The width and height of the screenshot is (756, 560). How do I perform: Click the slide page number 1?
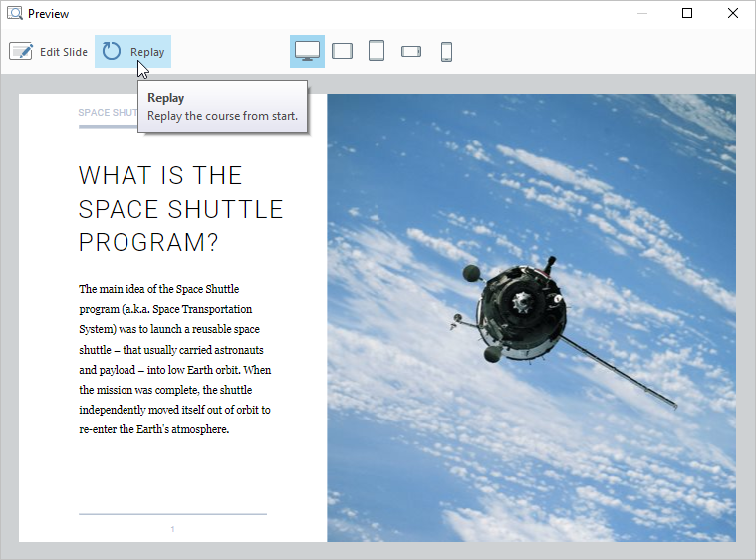pos(172,529)
